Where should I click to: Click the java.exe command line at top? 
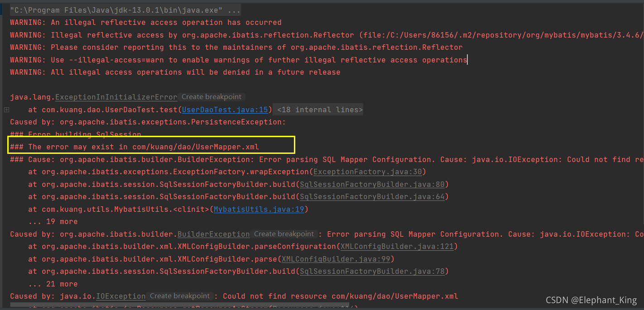125,10
